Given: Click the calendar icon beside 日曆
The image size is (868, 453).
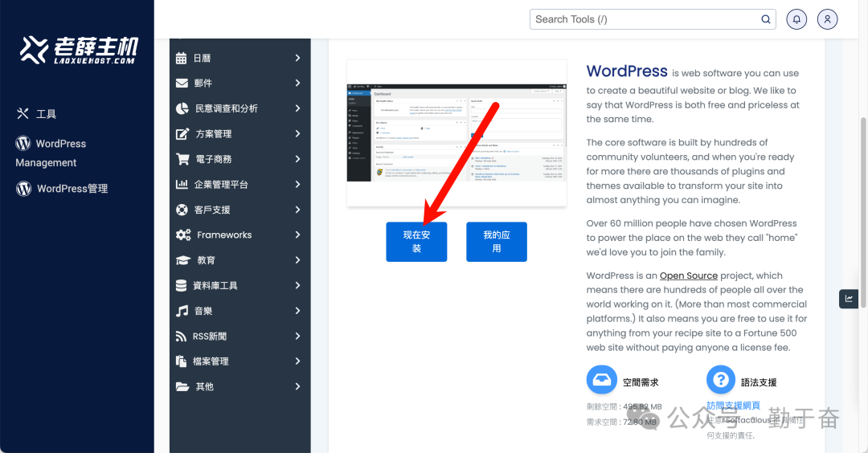Looking at the screenshot, I should [x=182, y=58].
